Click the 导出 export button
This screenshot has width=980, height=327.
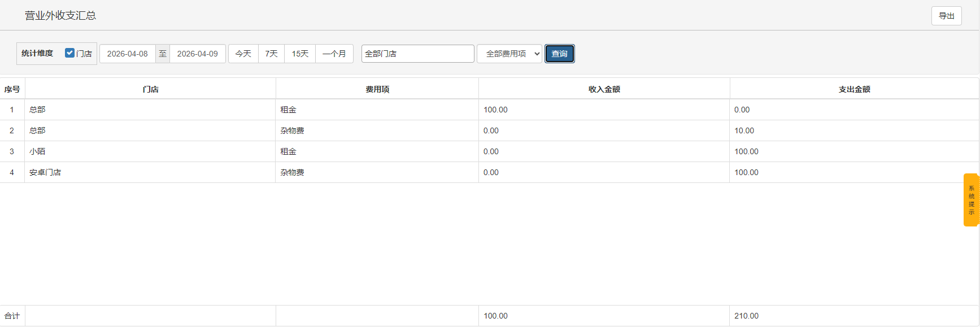(x=946, y=16)
